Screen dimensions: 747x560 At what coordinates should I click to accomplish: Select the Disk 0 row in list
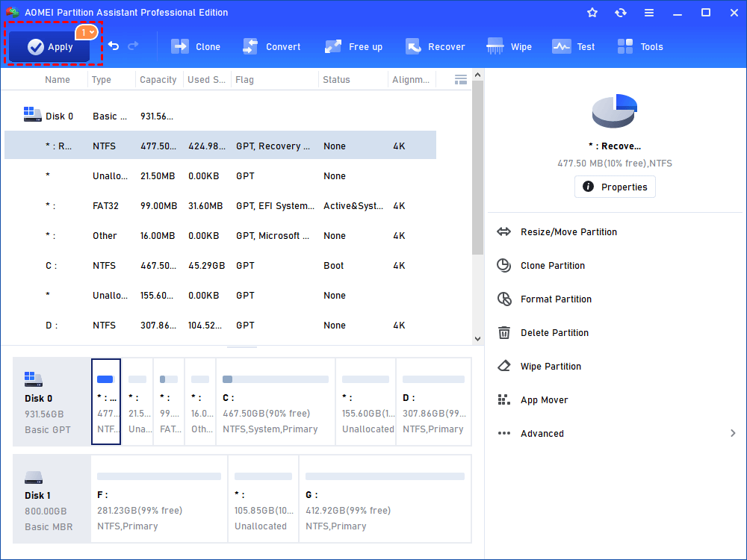220,116
